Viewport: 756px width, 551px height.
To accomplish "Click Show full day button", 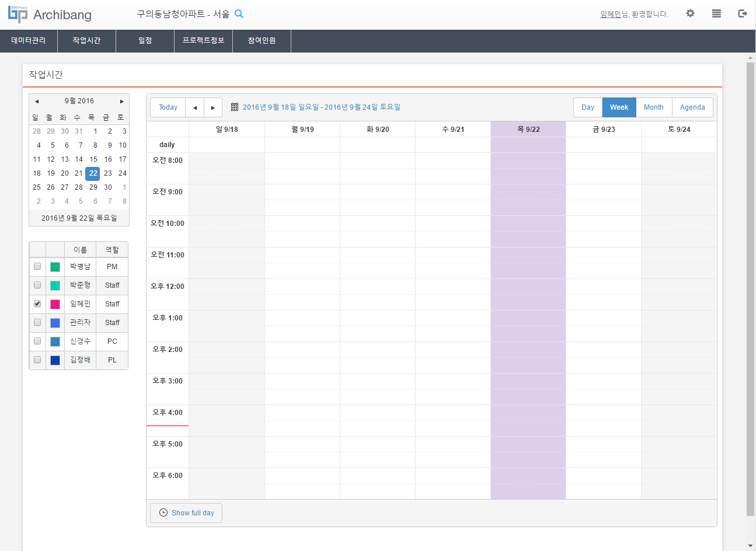I will pyautogui.click(x=186, y=513).
